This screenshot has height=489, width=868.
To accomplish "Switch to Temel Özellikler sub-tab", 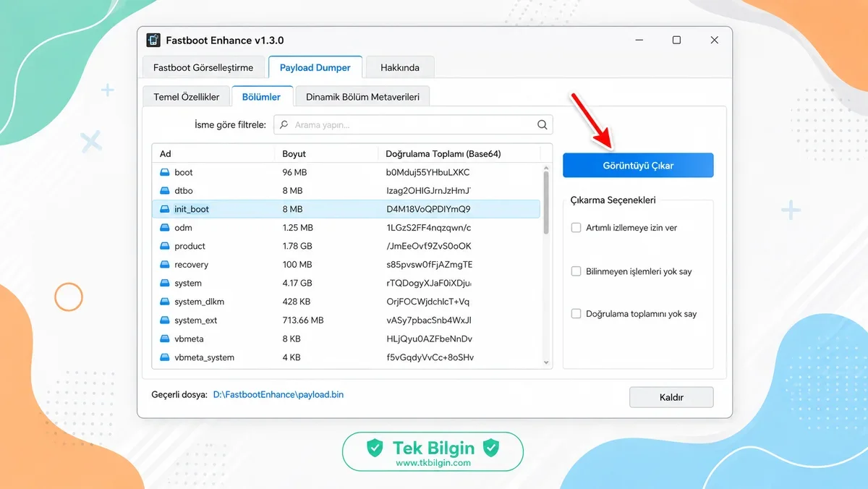I will (x=187, y=97).
